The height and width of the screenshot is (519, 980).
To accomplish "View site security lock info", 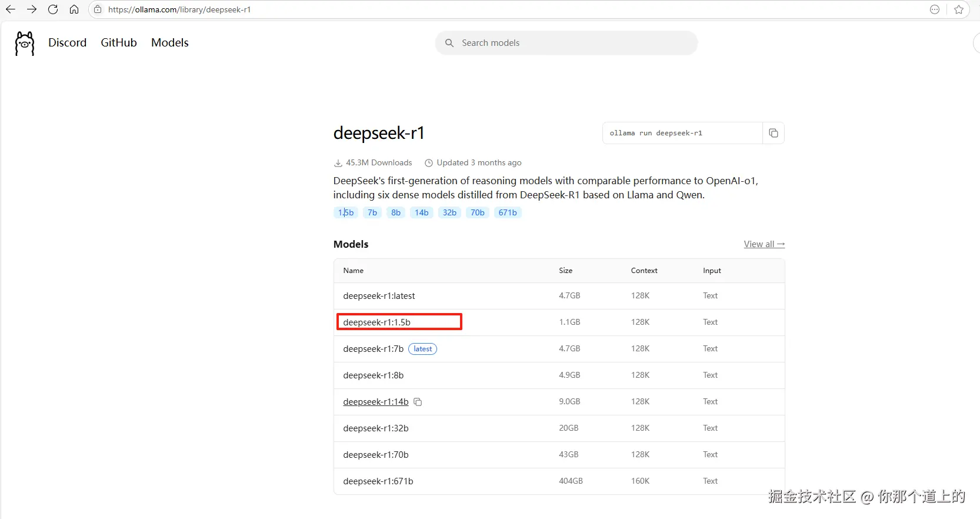I will click(98, 9).
